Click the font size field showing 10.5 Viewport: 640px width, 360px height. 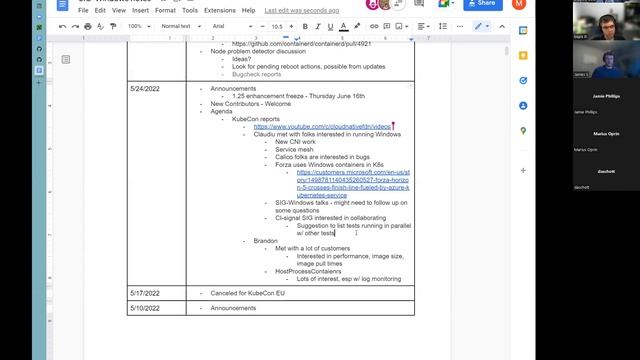point(277,27)
